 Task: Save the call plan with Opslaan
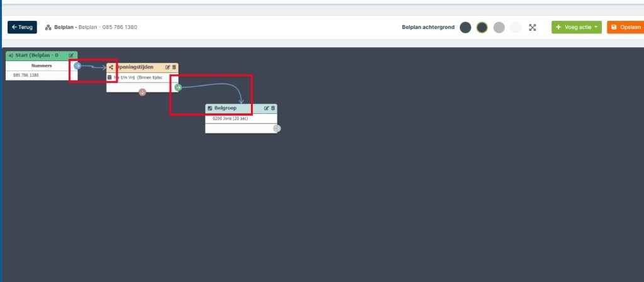(626, 27)
